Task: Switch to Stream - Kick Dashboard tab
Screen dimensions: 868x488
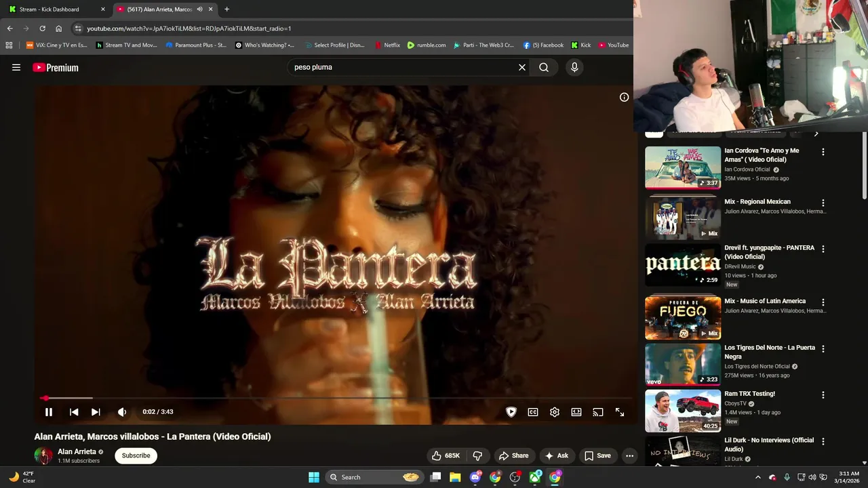Action: coord(56,9)
